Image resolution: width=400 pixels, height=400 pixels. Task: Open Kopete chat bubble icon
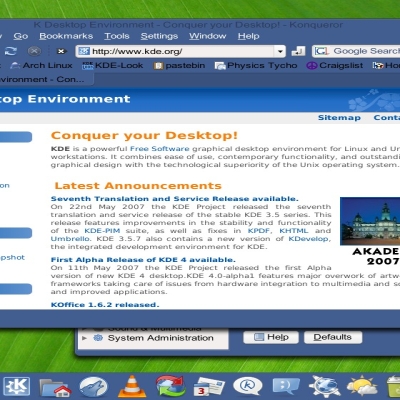(248, 387)
